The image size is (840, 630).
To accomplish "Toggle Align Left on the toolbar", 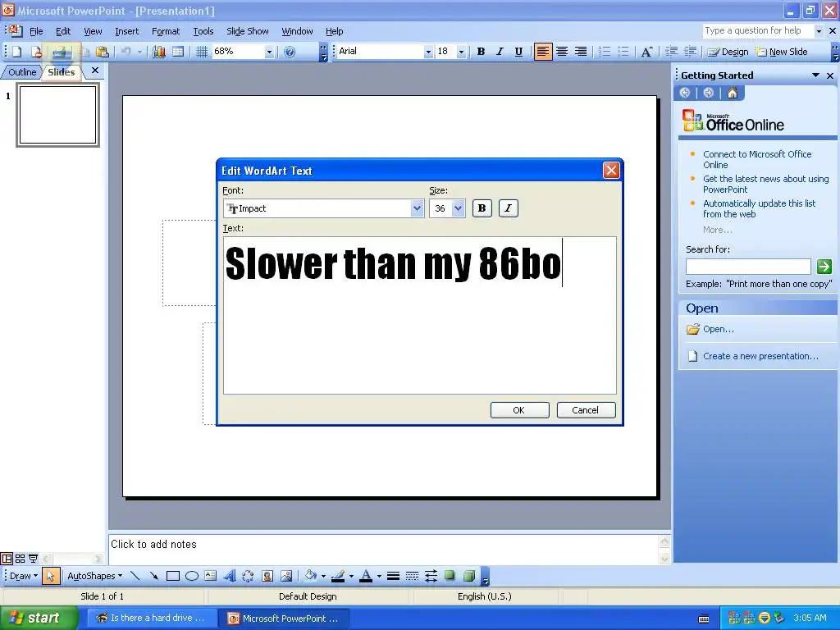I will (543, 52).
